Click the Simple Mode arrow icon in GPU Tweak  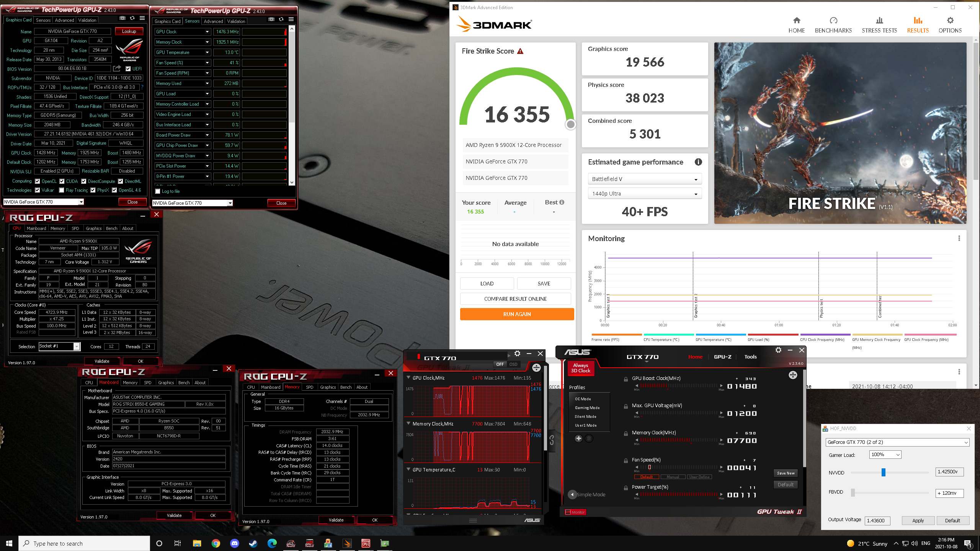572,494
